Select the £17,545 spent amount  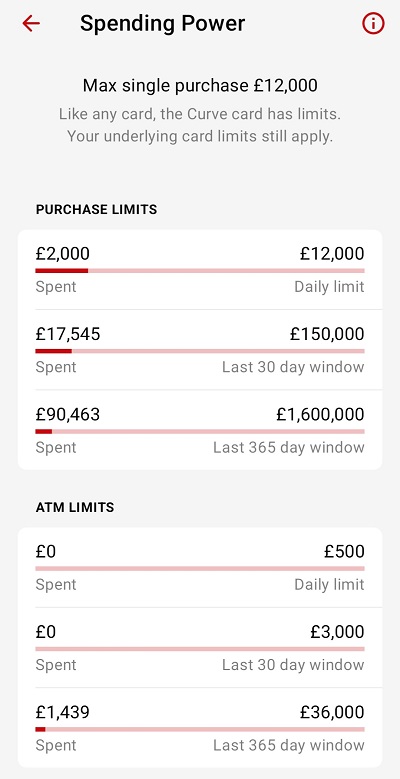tap(68, 334)
